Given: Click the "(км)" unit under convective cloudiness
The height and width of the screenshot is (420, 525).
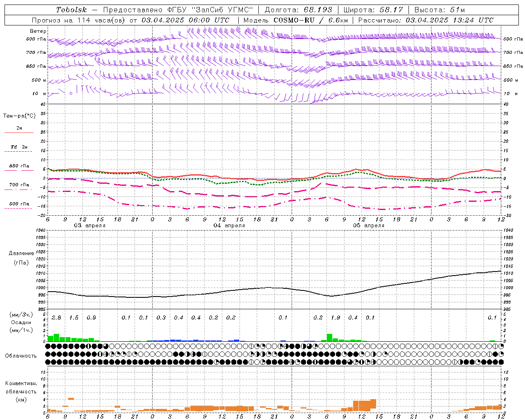Looking at the screenshot, I should (21, 399).
